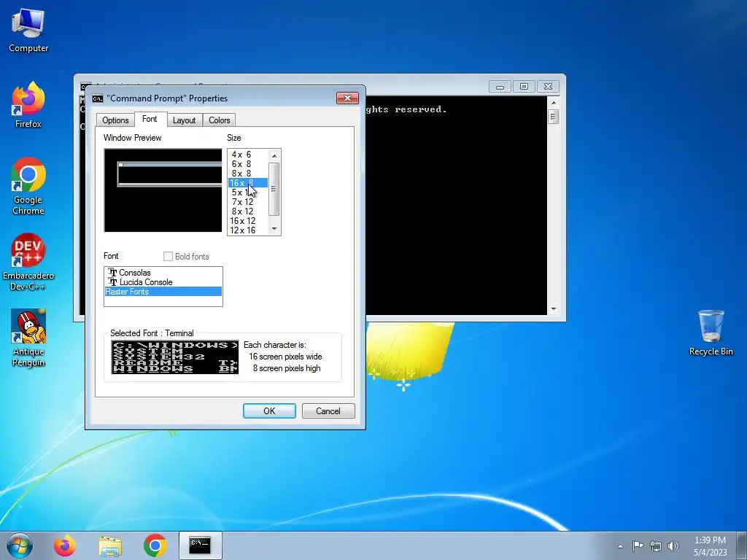This screenshot has width=747, height=560.
Task: Click the Show desktop strip at taskbar end
Action: [742, 545]
